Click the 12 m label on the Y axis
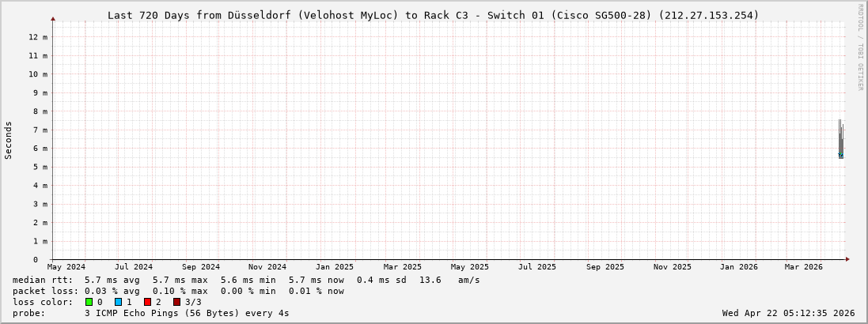This screenshot has height=324, width=868. [38, 37]
